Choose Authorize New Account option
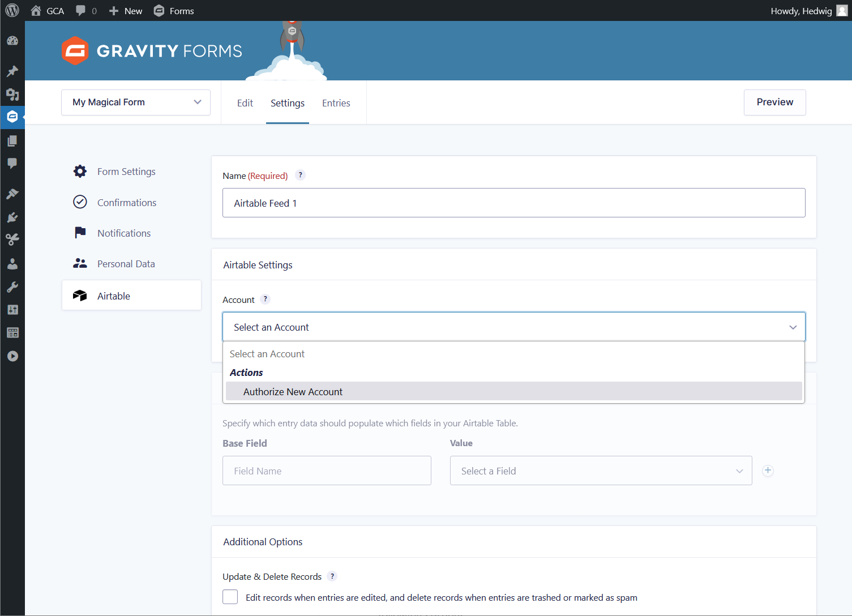The width and height of the screenshot is (852, 616). tap(514, 392)
